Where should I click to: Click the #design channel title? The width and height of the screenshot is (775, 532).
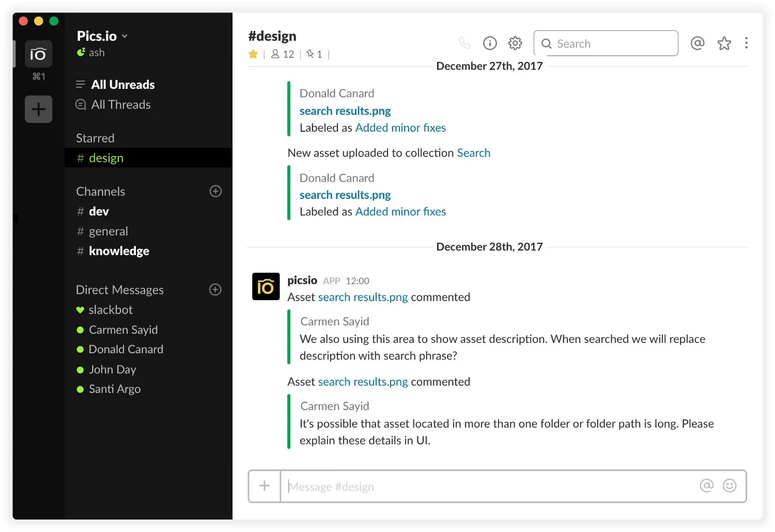[x=272, y=36]
